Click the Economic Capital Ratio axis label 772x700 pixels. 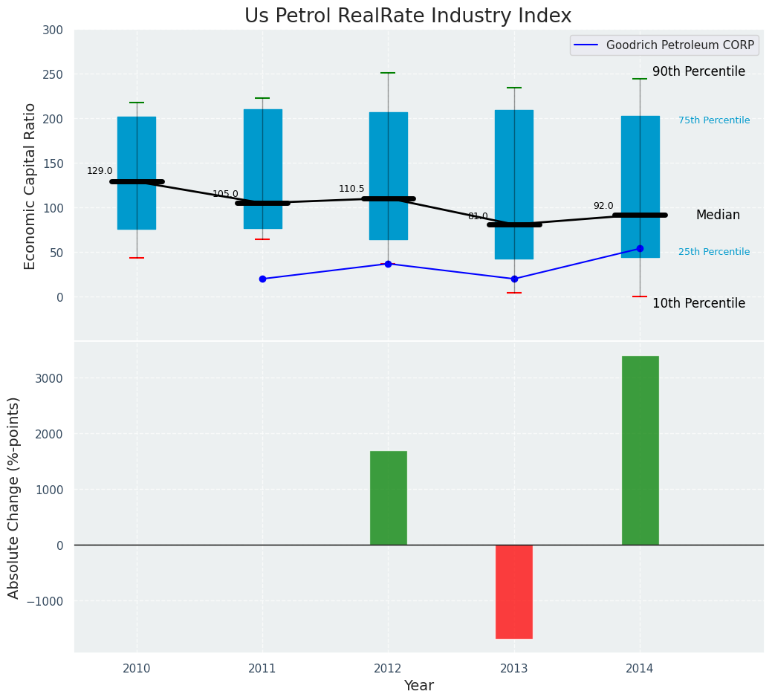pos(30,186)
